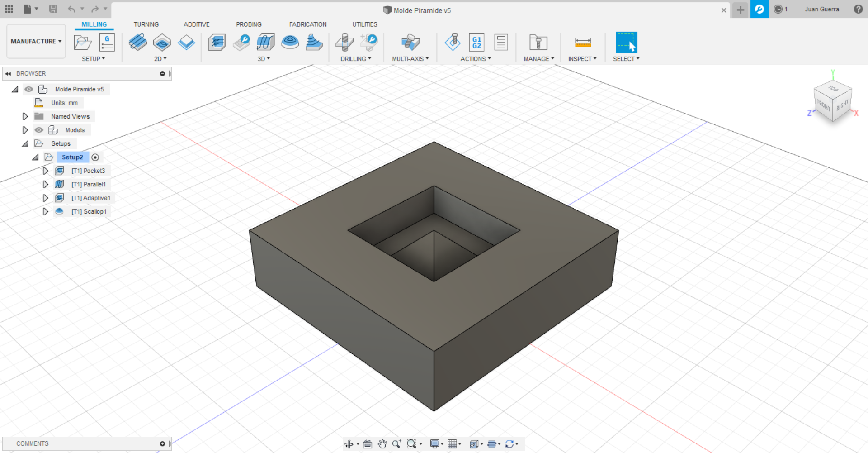This screenshot has width=868, height=453.
Task: Open the Multi-Axis Swarf toolpath icon
Action: 410,43
